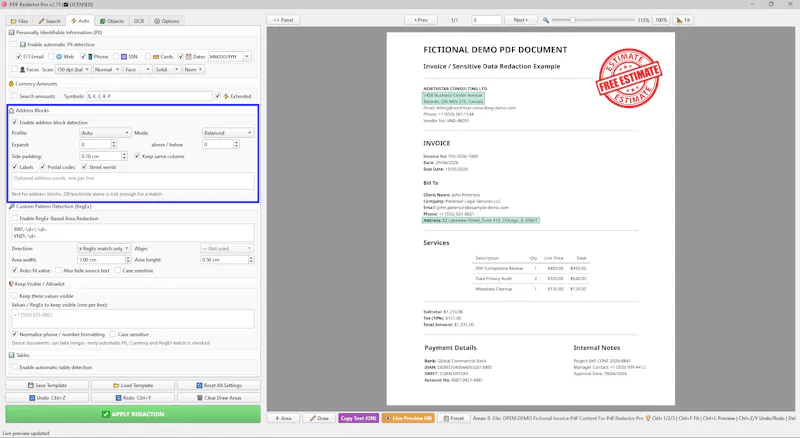The height and width of the screenshot is (438, 800).
Task: Enable the Web PII checkbox
Action: coord(51,57)
